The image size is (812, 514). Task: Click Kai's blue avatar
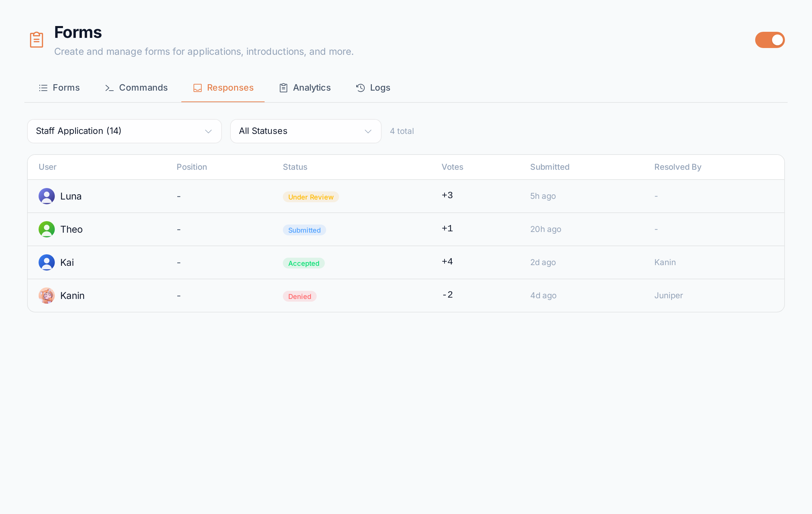[47, 262]
